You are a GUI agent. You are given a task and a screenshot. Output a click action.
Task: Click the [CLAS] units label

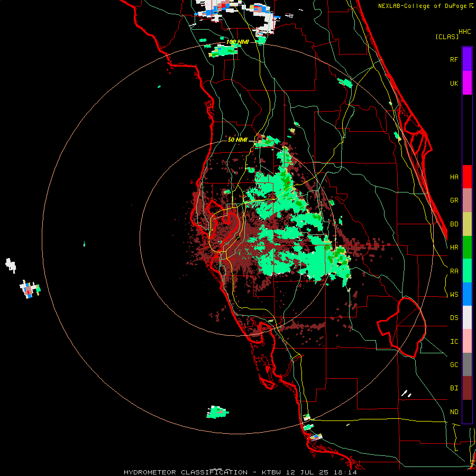(x=447, y=36)
